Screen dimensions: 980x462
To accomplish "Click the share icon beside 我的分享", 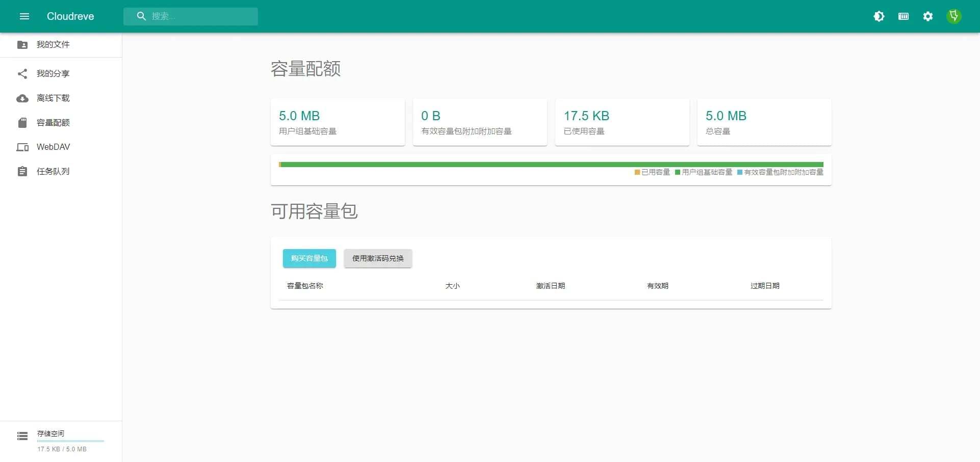I will pyautogui.click(x=22, y=74).
